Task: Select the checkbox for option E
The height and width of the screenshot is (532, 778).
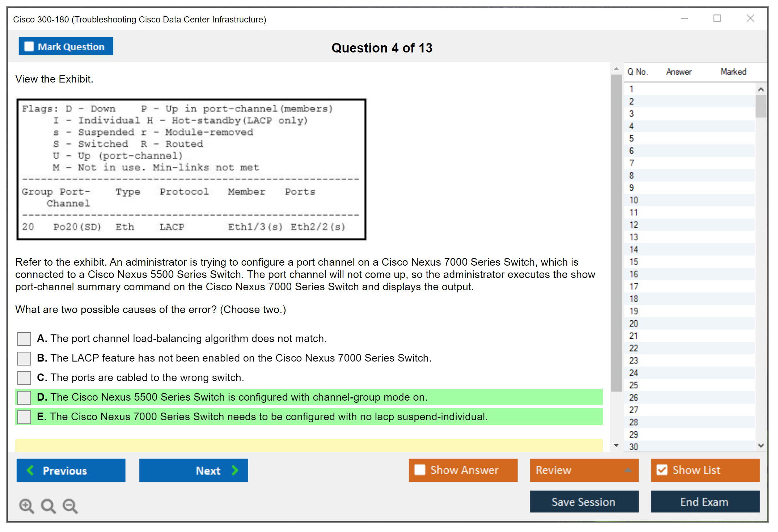Action: [24, 417]
